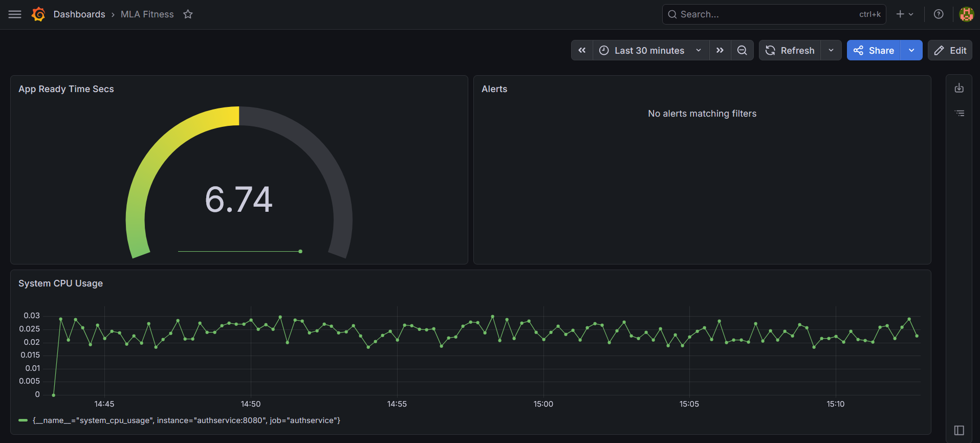Open the Dashboards breadcrumb link
This screenshot has width=980, height=443.
tap(79, 14)
